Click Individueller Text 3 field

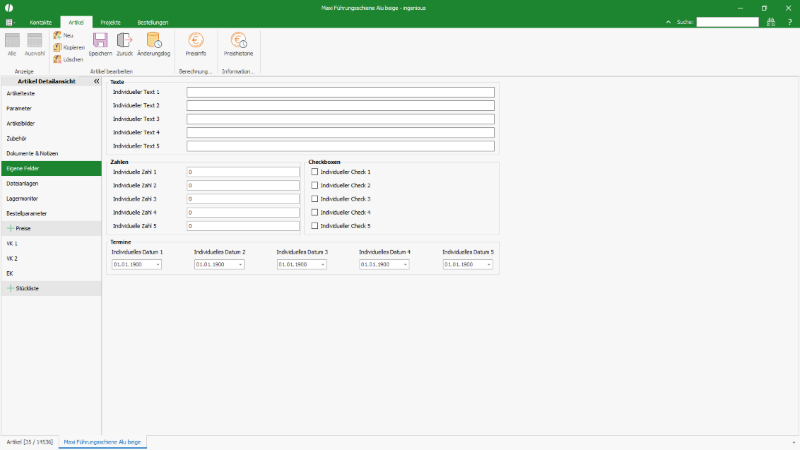click(340, 119)
